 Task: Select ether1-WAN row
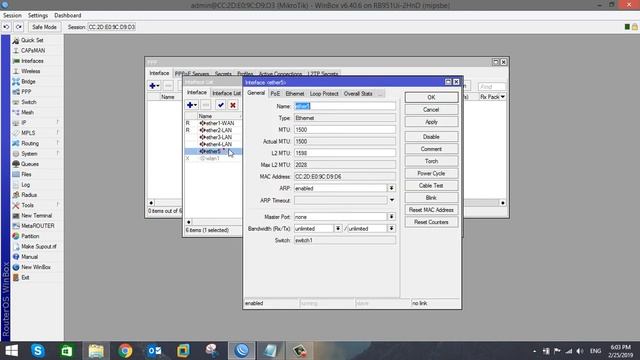click(x=213, y=123)
